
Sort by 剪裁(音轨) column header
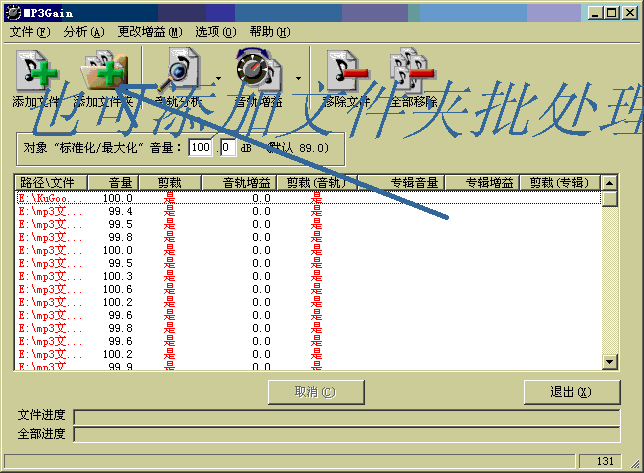tap(317, 182)
